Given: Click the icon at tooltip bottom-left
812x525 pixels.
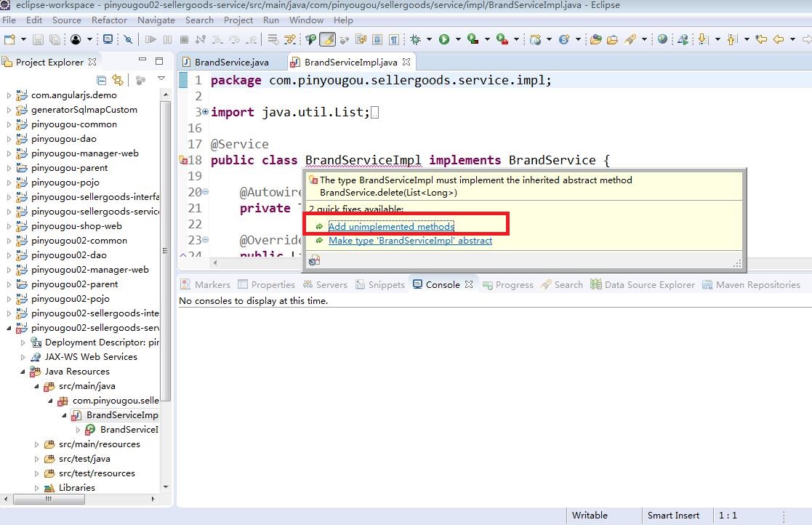Looking at the screenshot, I should coord(314,260).
